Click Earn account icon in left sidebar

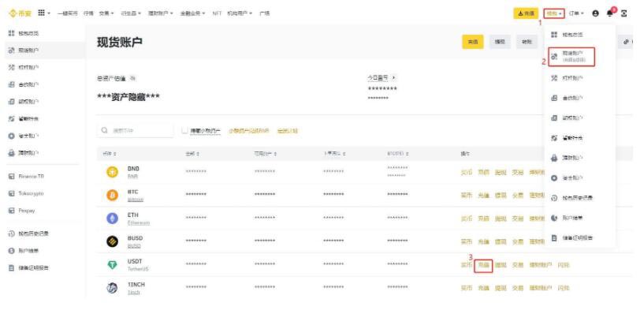(12, 152)
